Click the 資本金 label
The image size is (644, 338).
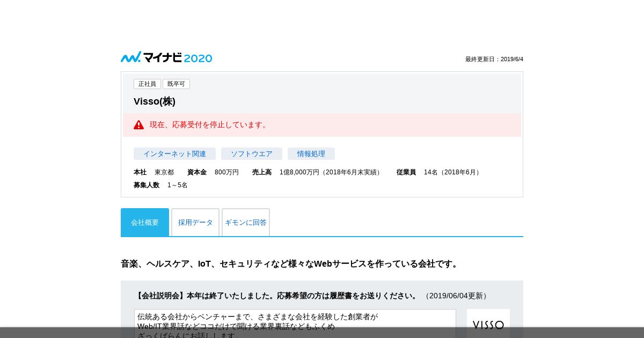pos(197,172)
